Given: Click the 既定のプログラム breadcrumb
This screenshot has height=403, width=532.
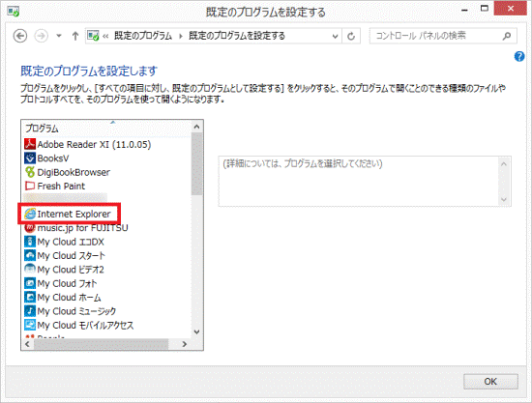Looking at the screenshot, I should coord(143,36).
